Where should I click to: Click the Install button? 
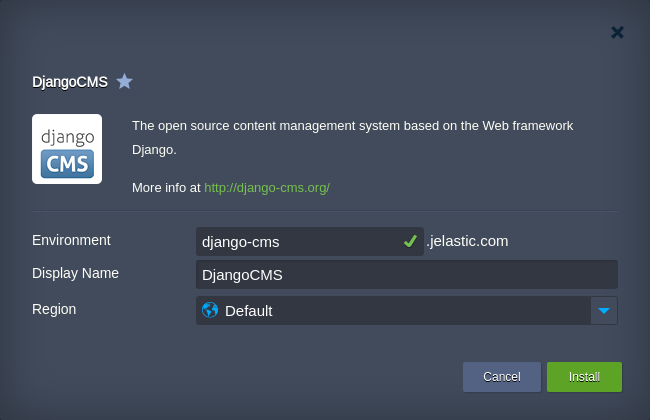click(584, 377)
